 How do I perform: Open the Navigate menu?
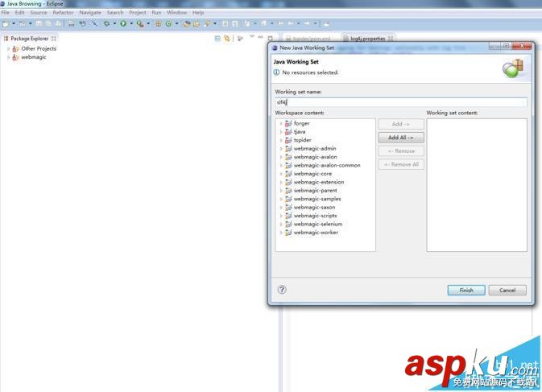click(x=90, y=12)
